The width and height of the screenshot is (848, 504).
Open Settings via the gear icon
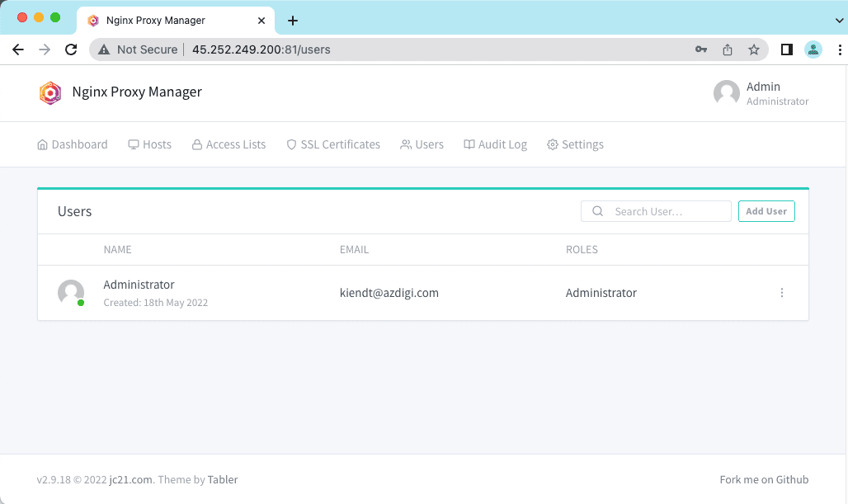(551, 144)
